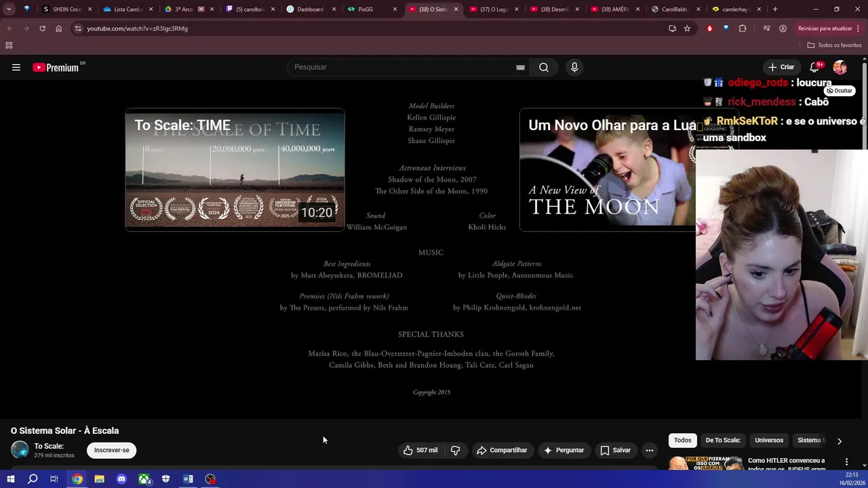Open the browser profile icon
Viewport: 868px width, 488px height.
[x=783, y=28]
